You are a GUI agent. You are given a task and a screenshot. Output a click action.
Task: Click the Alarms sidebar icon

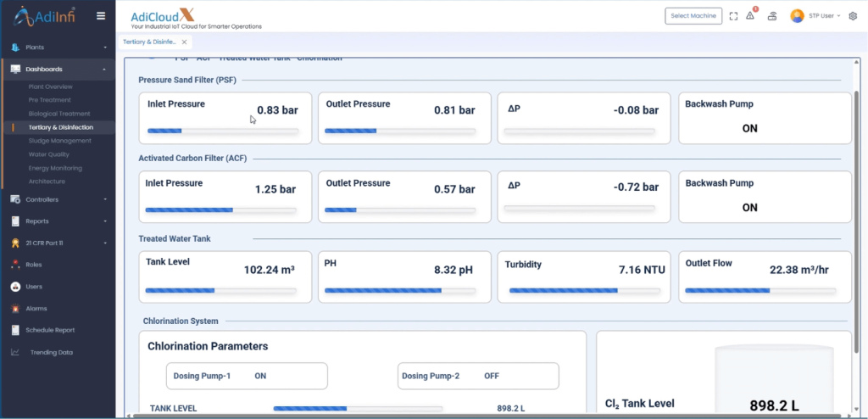point(15,308)
